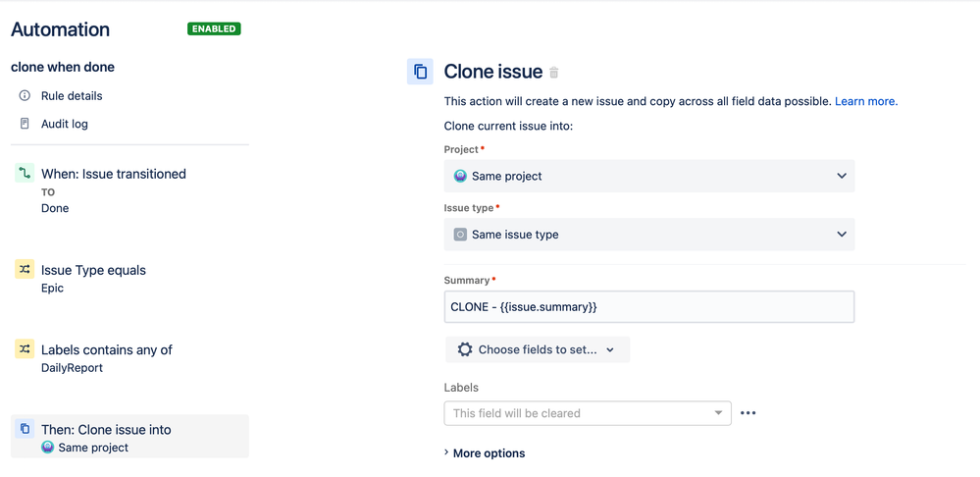Image resolution: width=980 pixels, height=477 pixels.
Task: Open the Labels three-dot menu
Action: point(748,413)
